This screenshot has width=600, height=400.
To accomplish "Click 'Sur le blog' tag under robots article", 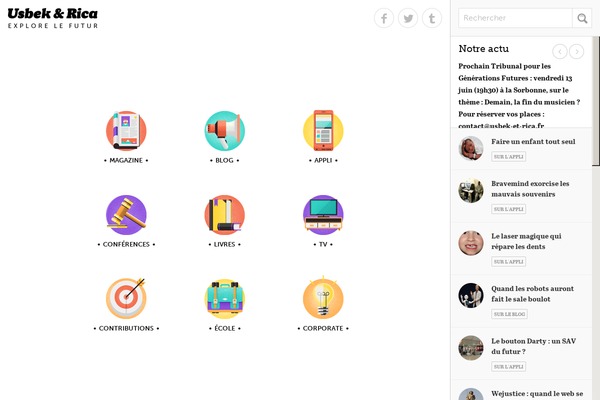I will pos(509,314).
